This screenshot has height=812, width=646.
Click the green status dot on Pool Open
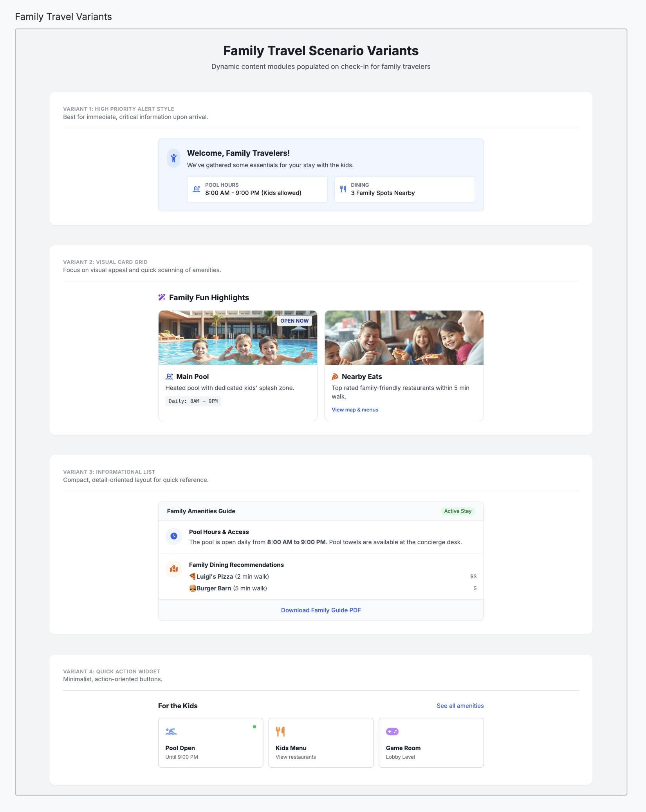(254, 727)
